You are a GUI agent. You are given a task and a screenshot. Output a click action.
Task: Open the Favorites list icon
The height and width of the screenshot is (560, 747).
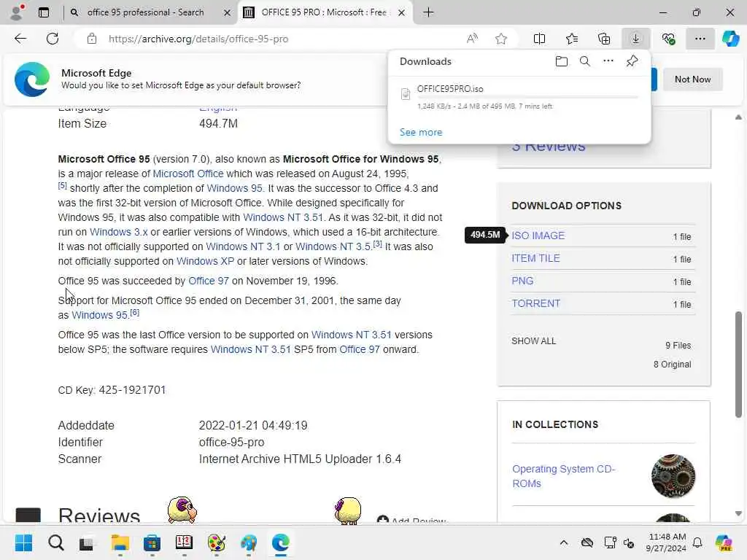coord(572,39)
